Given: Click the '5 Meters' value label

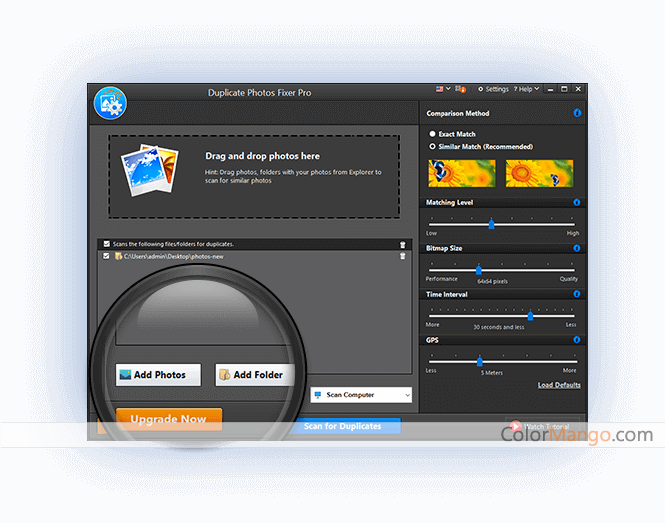Looking at the screenshot, I should (492, 373).
